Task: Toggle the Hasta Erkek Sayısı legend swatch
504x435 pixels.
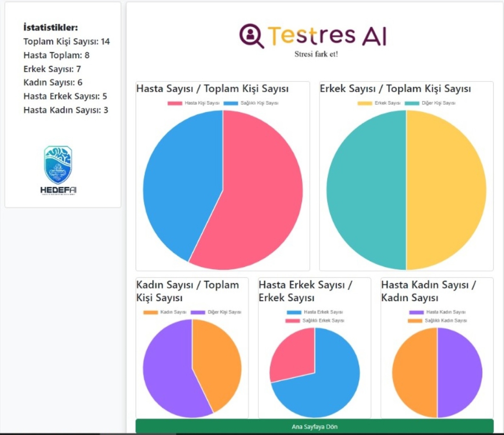Action: [294, 312]
